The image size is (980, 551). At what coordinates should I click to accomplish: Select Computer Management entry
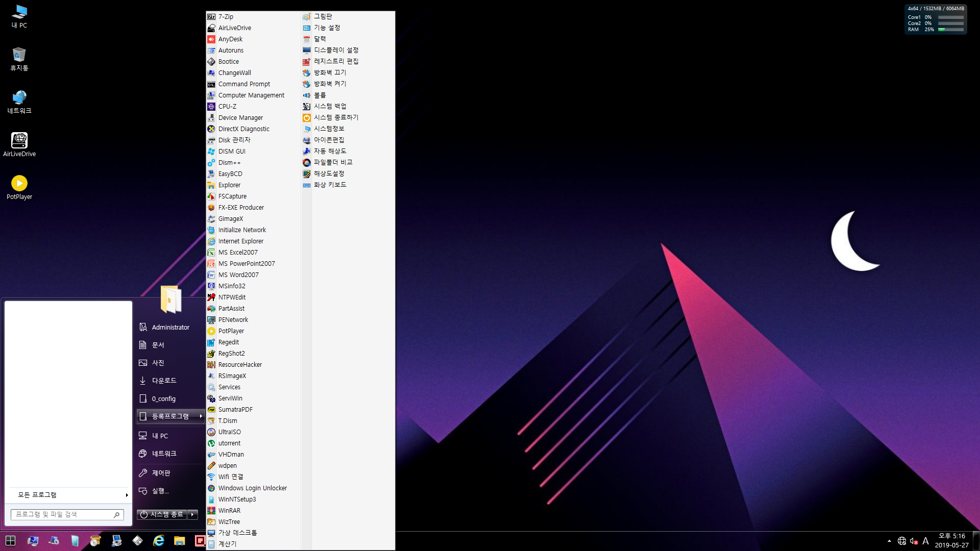click(x=253, y=95)
